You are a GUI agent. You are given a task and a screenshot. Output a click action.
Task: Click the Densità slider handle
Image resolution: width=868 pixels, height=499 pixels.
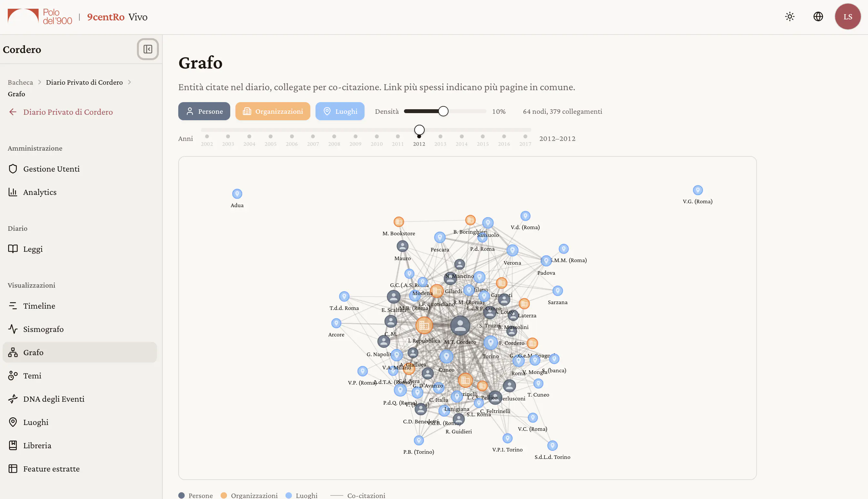(443, 111)
